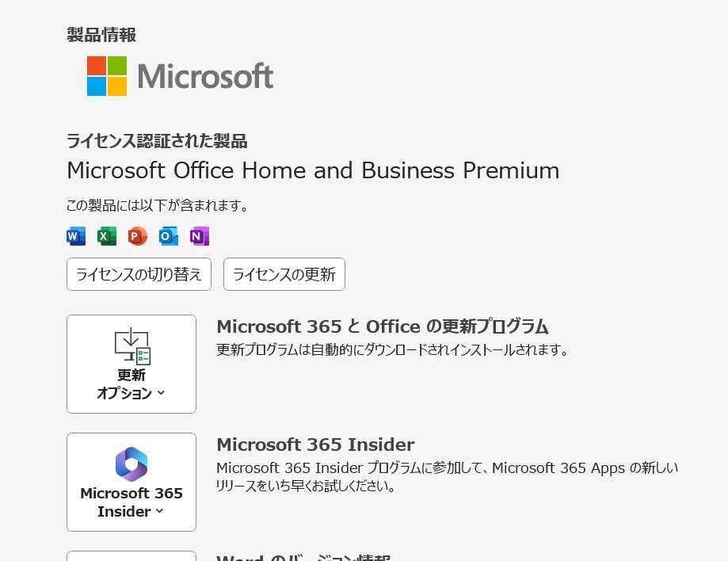This screenshot has width=728, height=561.
Task: Click ライセンスの更新 button
Action: click(x=284, y=274)
